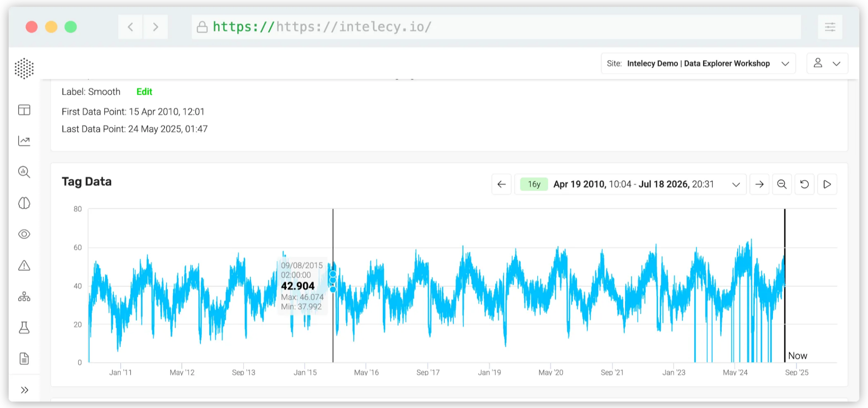The height and width of the screenshot is (408, 868).
Task: Open the alerts warning triangle icon
Action: coord(24,266)
